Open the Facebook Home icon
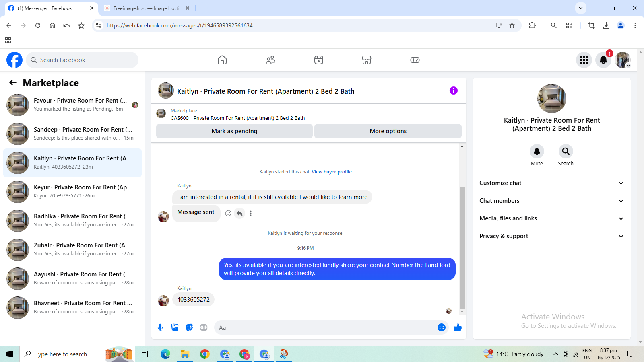This screenshot has height=362, width=644. [222, 60]
